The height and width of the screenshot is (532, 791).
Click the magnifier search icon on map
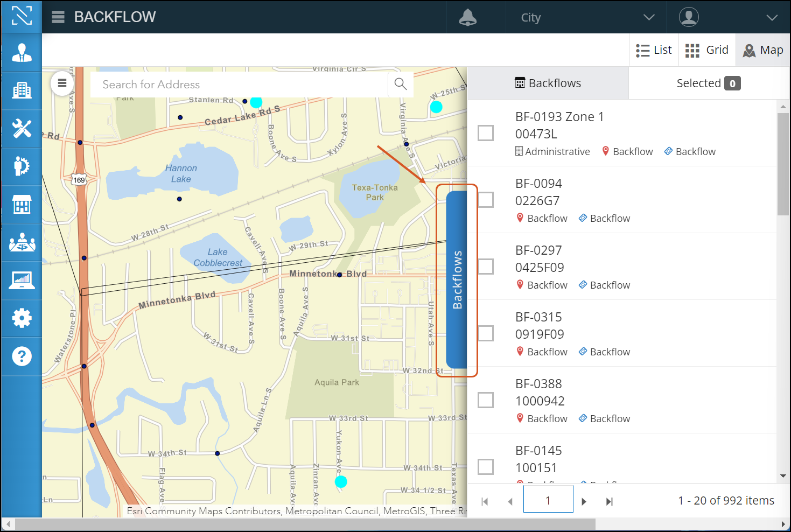coord(400,84)
